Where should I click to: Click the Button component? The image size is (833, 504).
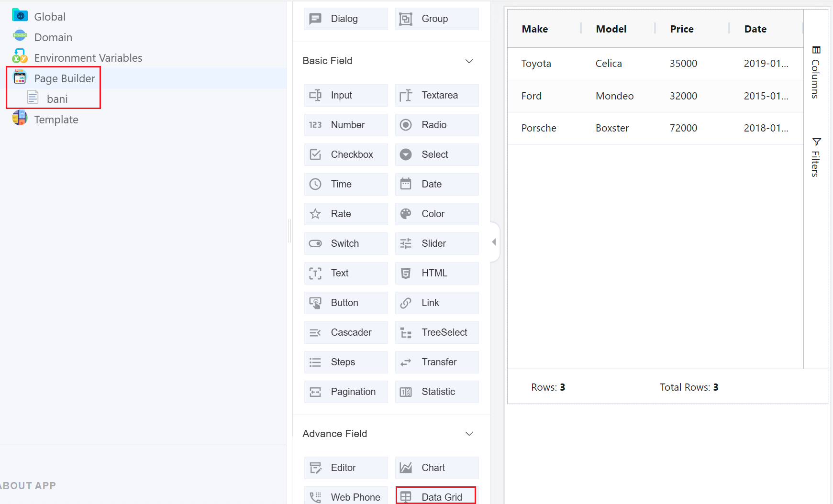pos(345,303)
